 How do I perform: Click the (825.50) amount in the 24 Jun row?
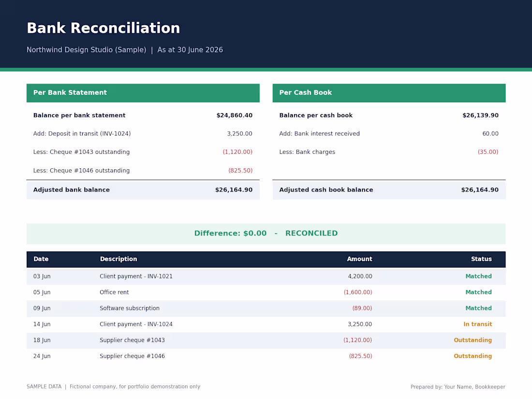(360, 356)
